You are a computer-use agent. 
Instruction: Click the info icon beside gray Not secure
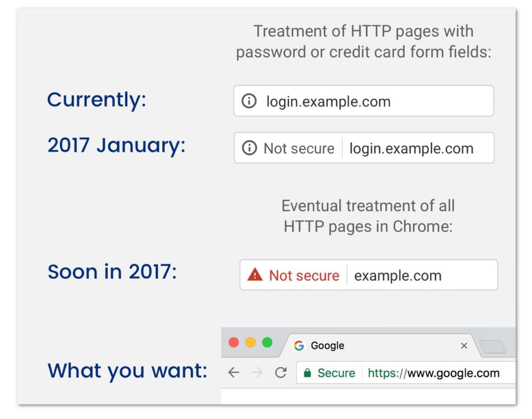(249, 148)
